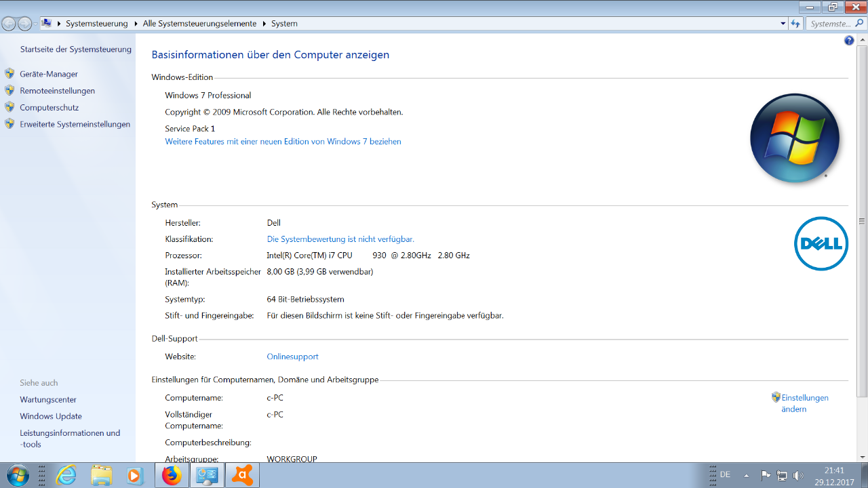Screen dimensions: 868x488
Task: Open the help question mark icon
Action: pos(849,41)
